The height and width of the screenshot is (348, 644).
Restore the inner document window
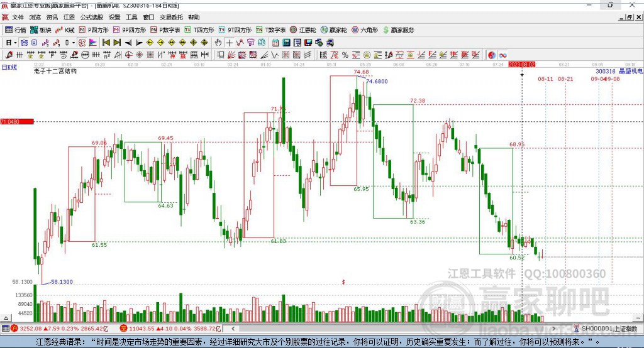(x=629, y=17)
